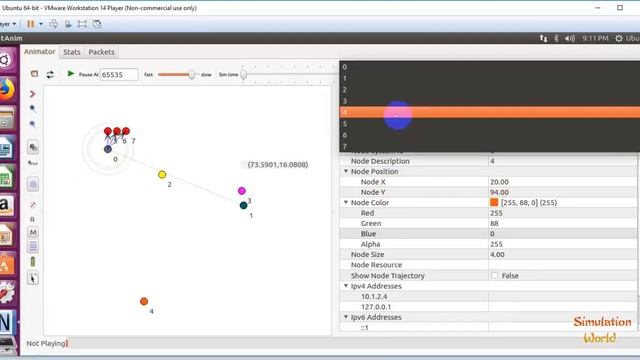Click the 127.0.0.1 address row
This screenshot has height=360, width=640.
click(488, 307)
